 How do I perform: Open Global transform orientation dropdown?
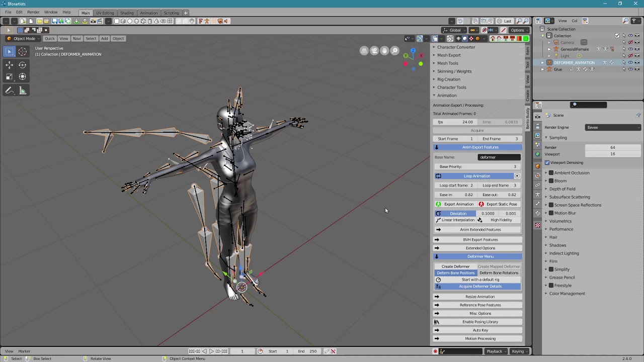pyautogui.click(x=455, y=30)
